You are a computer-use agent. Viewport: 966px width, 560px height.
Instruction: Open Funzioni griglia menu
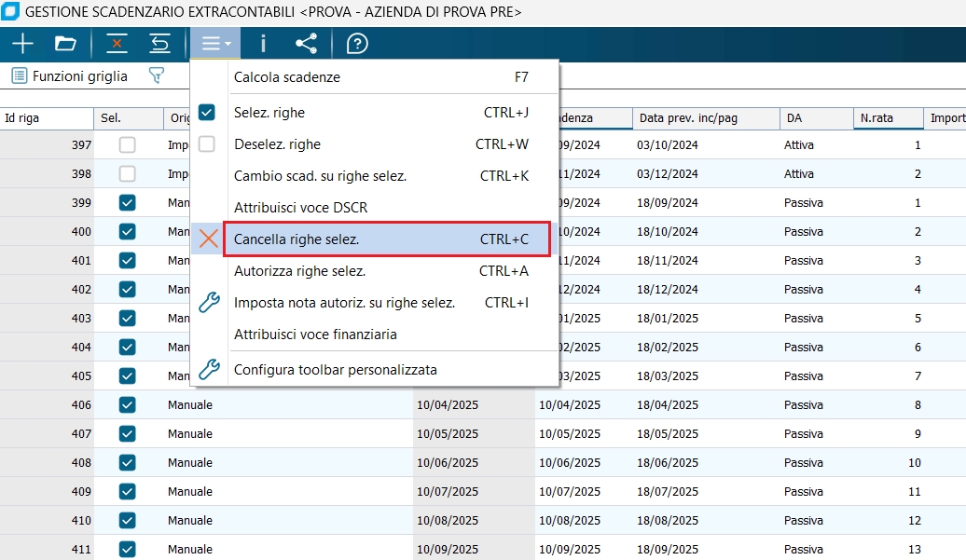click(x=70, y=76)
